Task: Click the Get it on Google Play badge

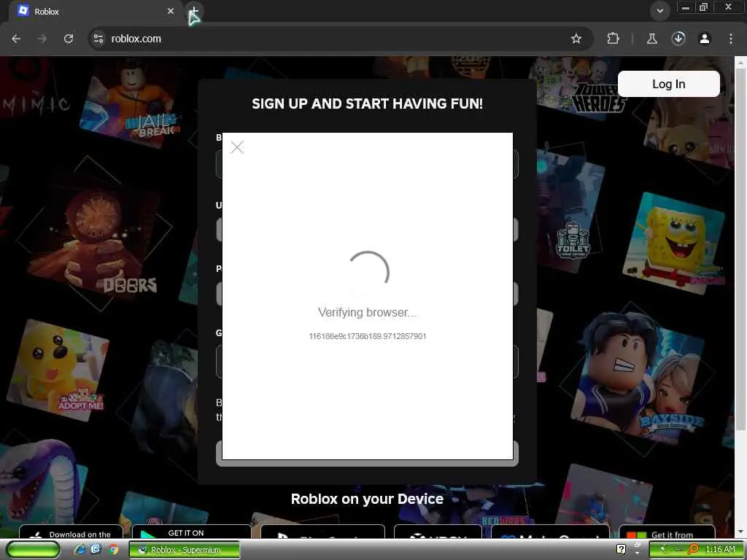Action: [x=191, y=532]
